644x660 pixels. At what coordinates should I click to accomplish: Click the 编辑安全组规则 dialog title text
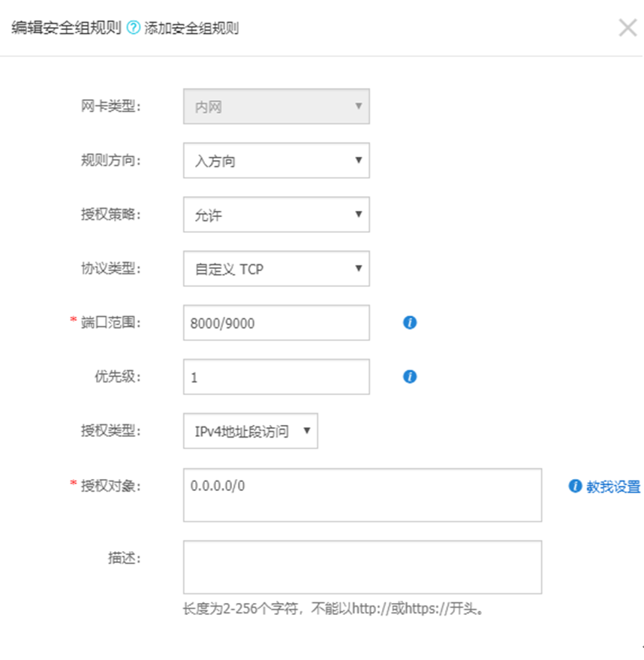click(x=66, y=29)
